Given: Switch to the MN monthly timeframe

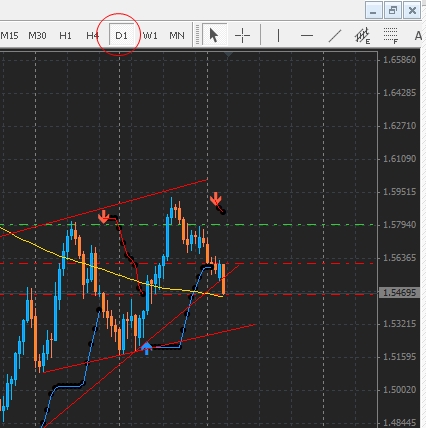Looking at the screenshot, I should (x=177, y=35).
